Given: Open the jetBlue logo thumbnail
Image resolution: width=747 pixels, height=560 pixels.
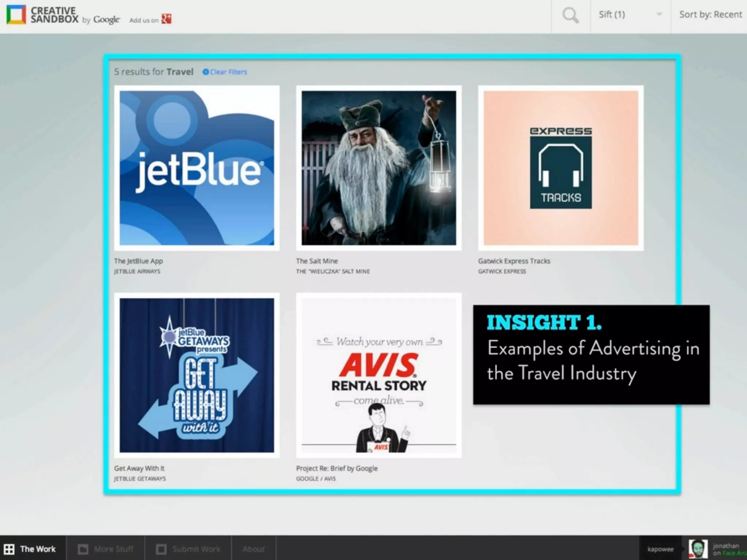Looking at the screenshot, I should coord(197,168).
